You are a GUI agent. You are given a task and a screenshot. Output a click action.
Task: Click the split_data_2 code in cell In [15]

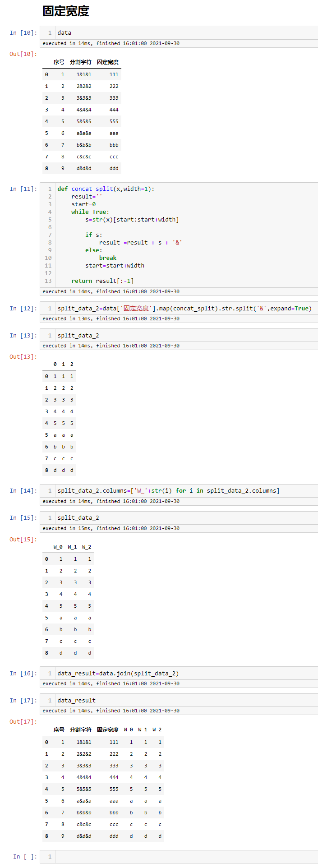[78, 518]
